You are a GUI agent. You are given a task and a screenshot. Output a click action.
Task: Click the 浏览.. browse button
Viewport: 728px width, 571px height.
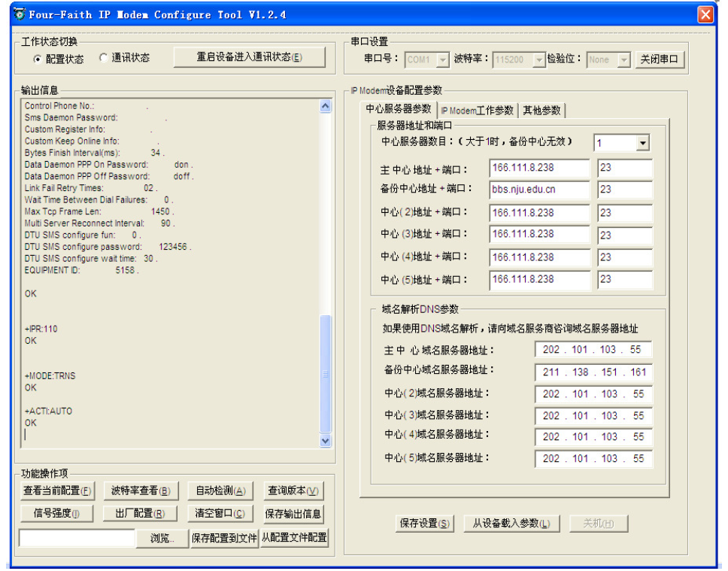click(162, 539)
